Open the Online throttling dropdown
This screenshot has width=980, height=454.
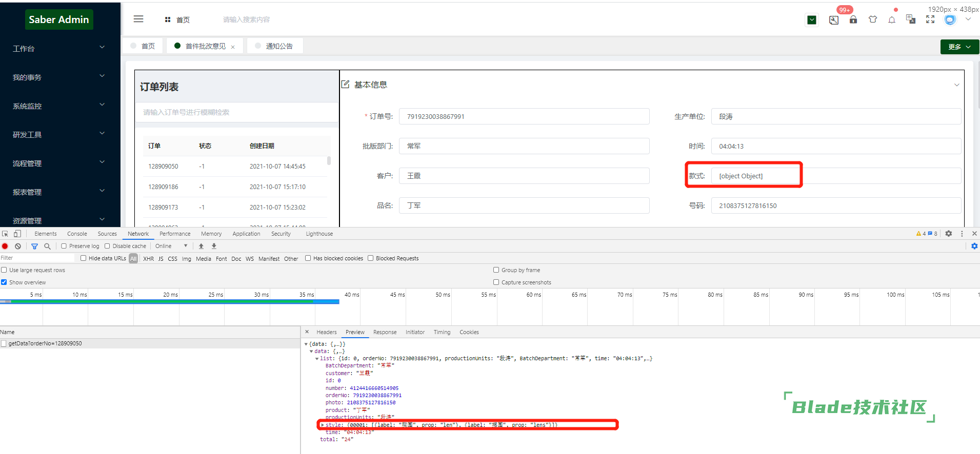coord(172,246)
